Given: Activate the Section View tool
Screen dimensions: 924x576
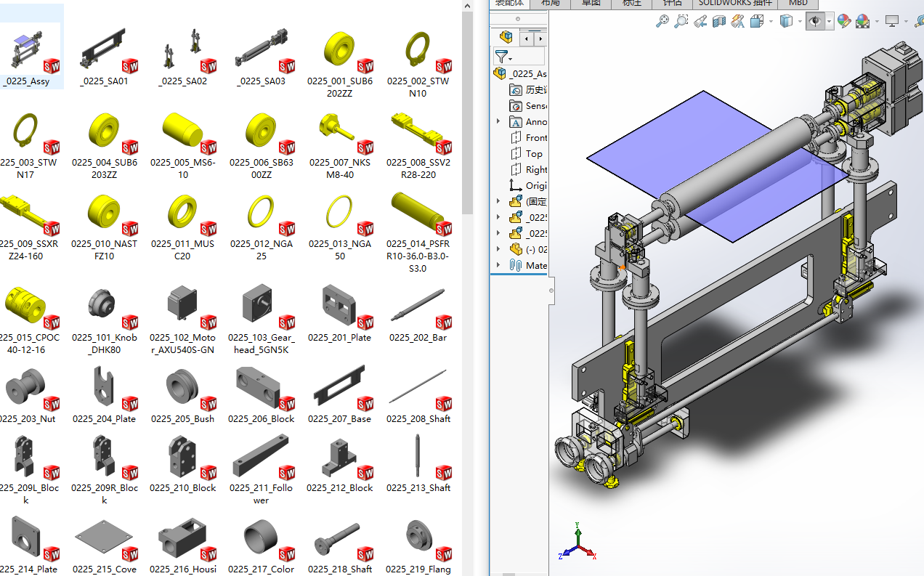Looking at the screenshot, I should (x=720, y=20).
